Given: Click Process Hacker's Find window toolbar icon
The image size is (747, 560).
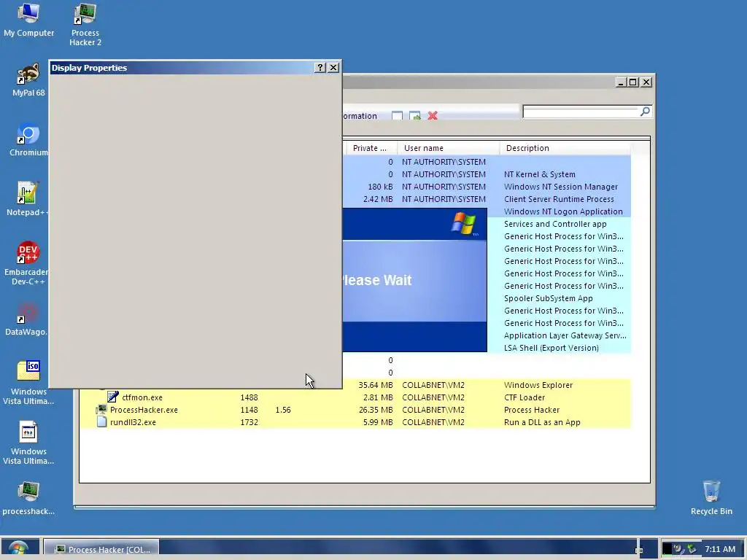Looking at the screenshot, I should pos(398,116).
